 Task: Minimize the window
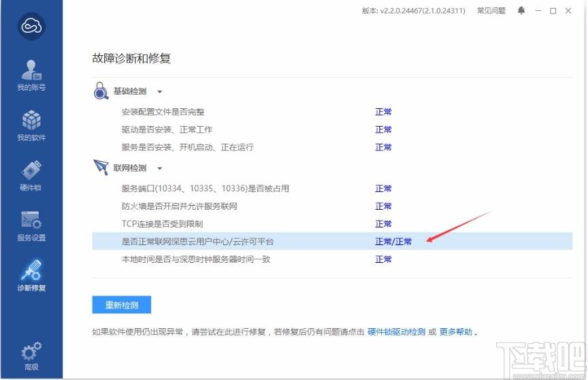538,10
